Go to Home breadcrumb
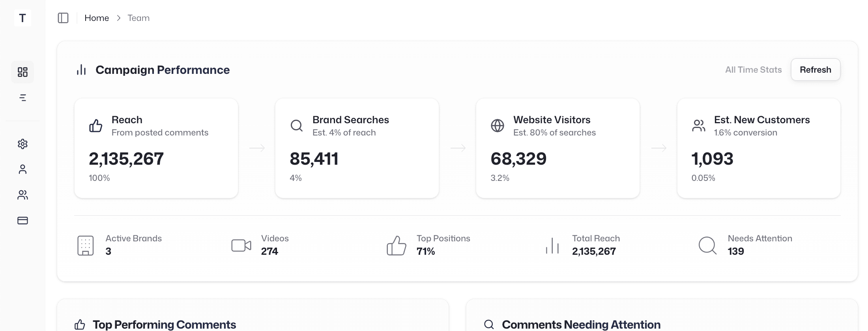Viewport: 868px width, 331px height. click(x=97, y=18)
